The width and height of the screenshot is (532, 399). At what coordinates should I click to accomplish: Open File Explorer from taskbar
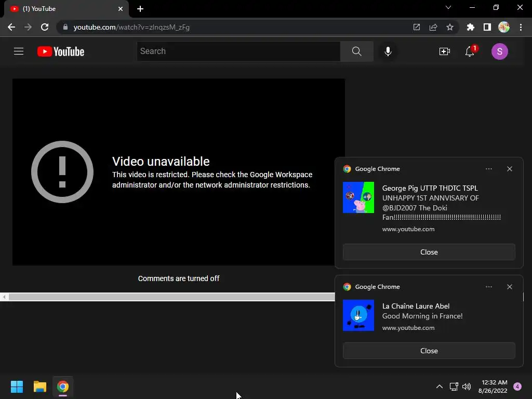pos(39,387)
